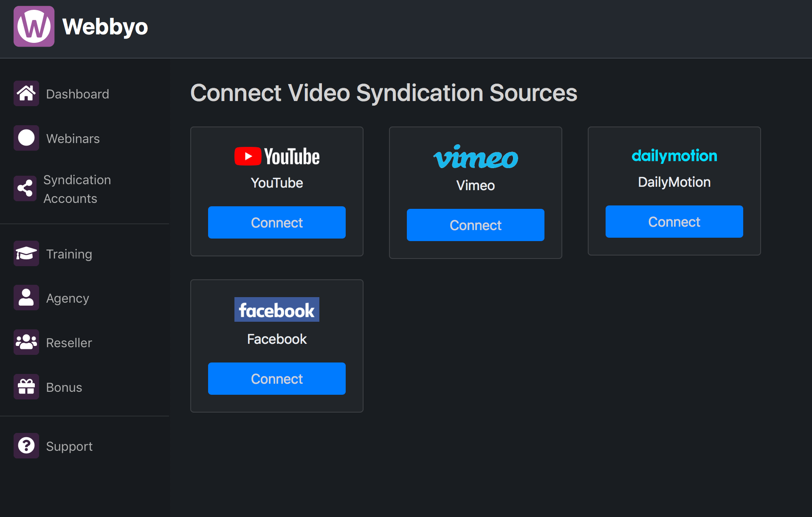This screenshot has width=812, height=517.
Task: Navigate to the Agency page
Action: point(68,298)
